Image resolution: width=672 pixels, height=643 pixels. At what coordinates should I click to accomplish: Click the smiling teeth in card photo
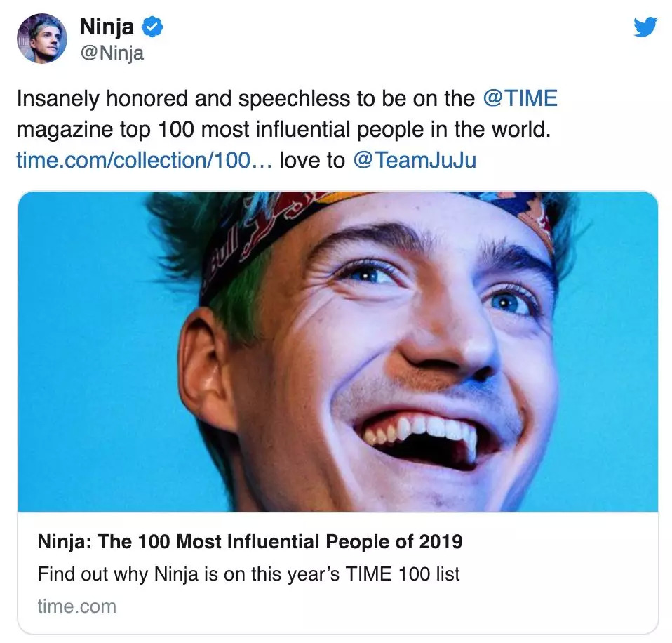tap(421, 430)
